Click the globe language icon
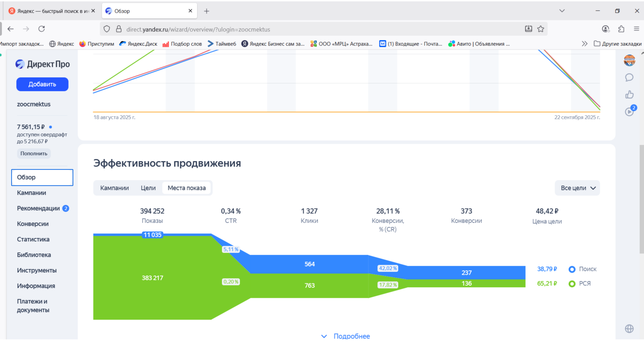This screenshot has width=644, height=343. pyautogui.click(x=629, y=329)
